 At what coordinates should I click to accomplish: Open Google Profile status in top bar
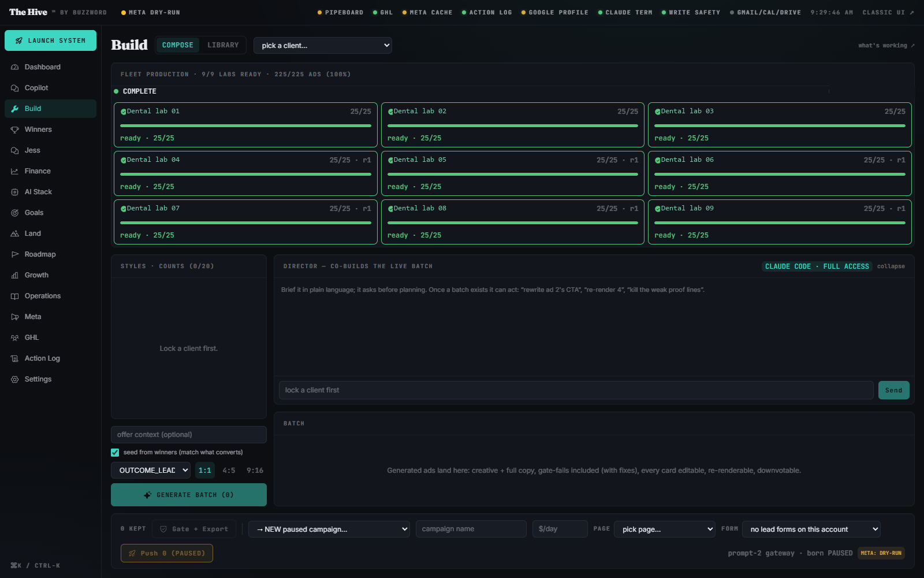point(555,12)
